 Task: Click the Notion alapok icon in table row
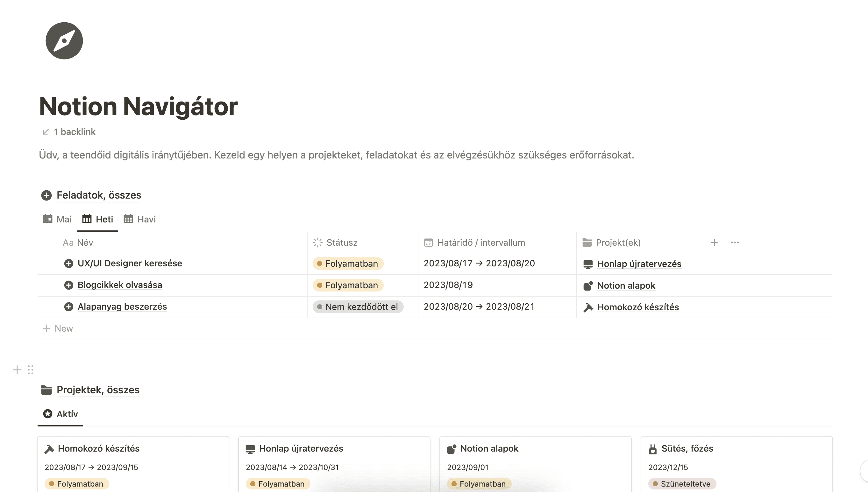point(588,286)
